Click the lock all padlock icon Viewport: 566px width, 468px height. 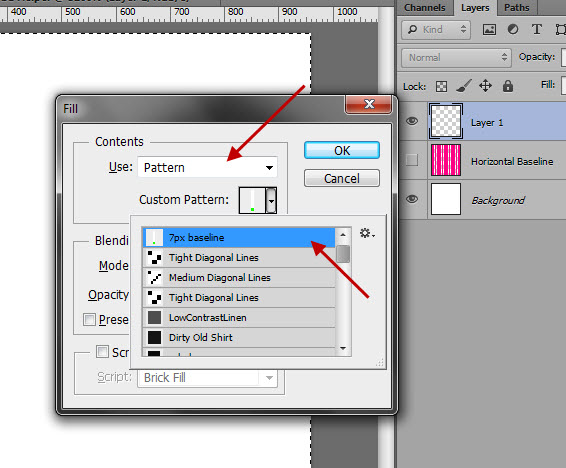click(x=508, y=86)
